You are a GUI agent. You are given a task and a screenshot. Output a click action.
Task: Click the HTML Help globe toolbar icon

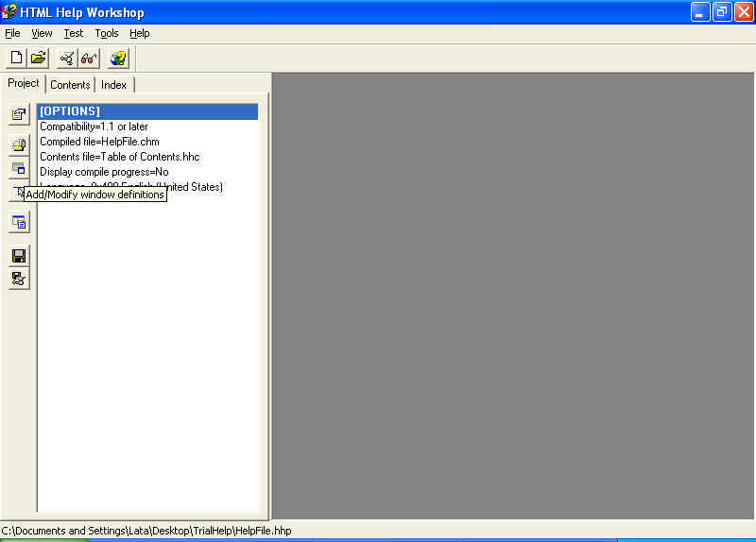tap(118, 59)
